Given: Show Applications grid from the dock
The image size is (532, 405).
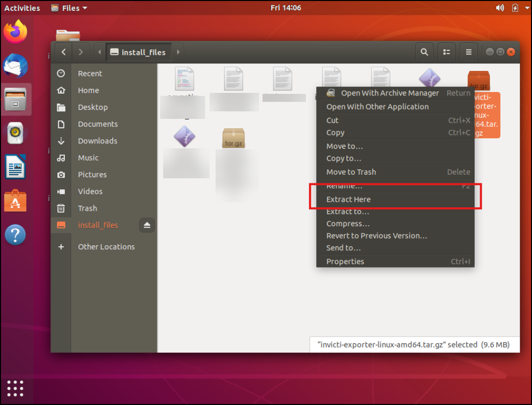Looking at the screenshot, I should (15, 388).
